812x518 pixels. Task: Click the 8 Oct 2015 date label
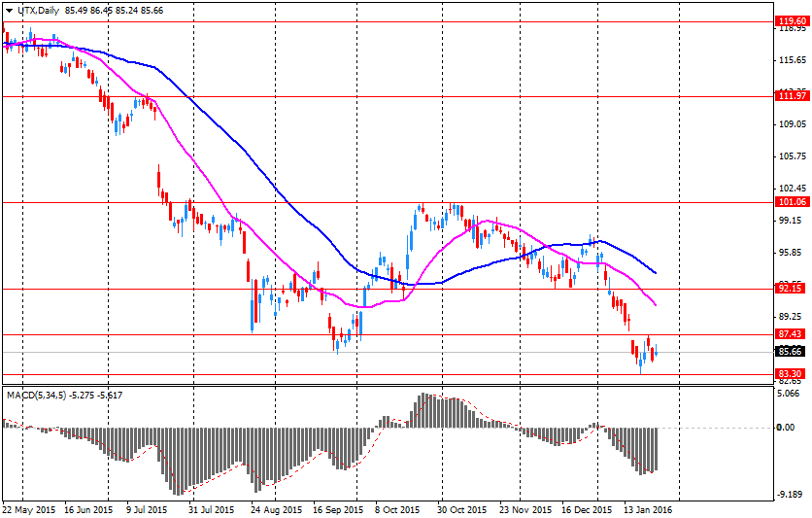click(397, 510)
